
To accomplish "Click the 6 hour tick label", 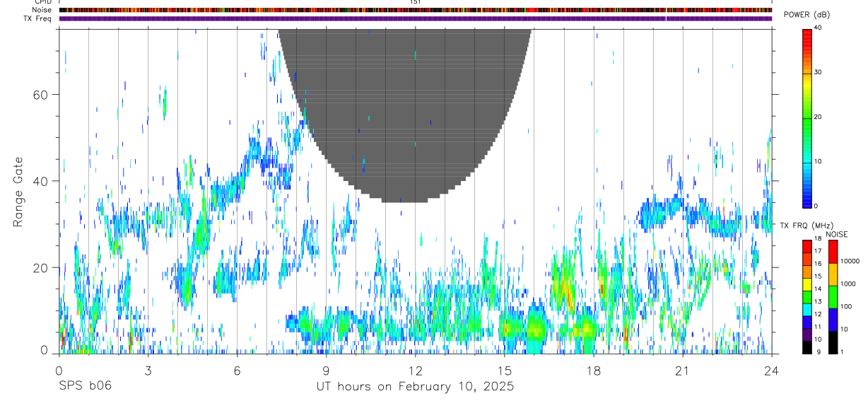I will (x=237, y=370).
